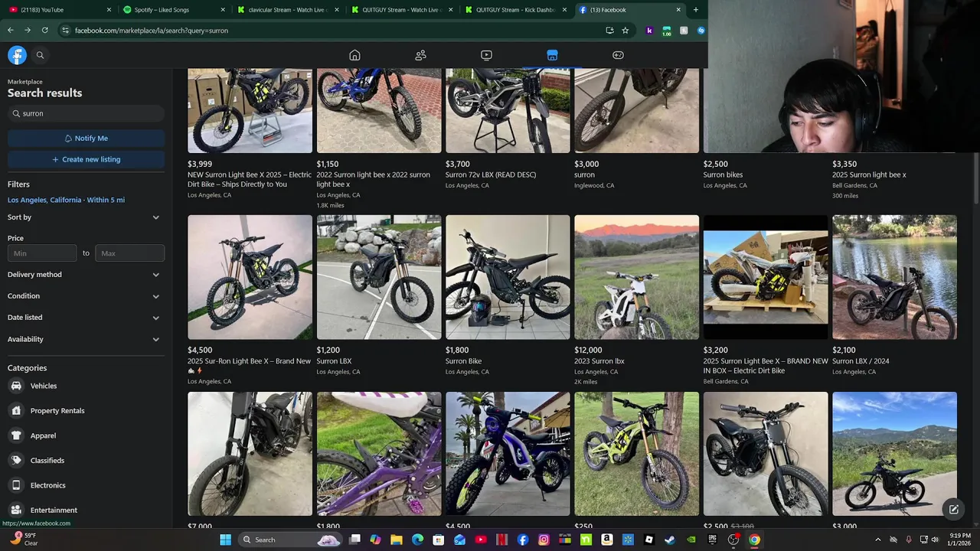
Task: Click the Surron bikes $2,500 listing title
Action: click(724, 174)
